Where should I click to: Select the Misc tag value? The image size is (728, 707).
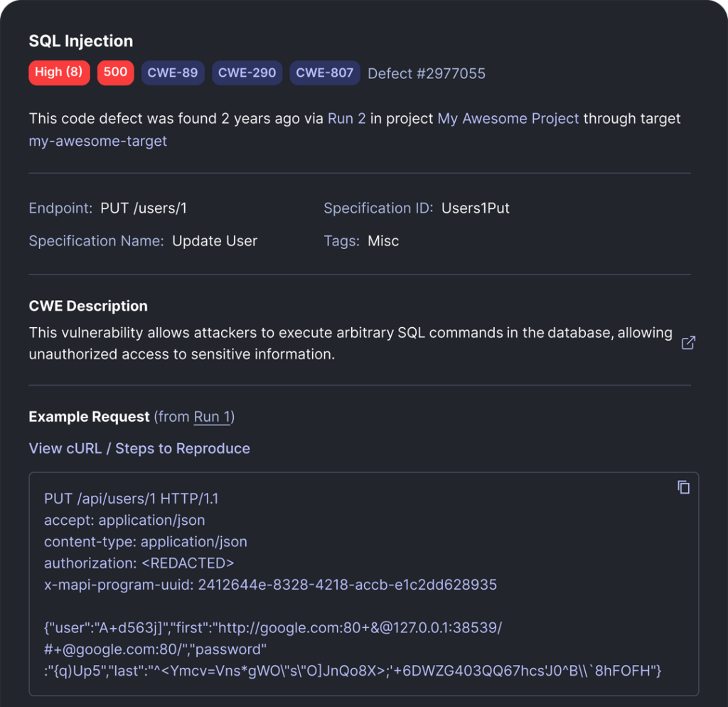coord(383,241)
